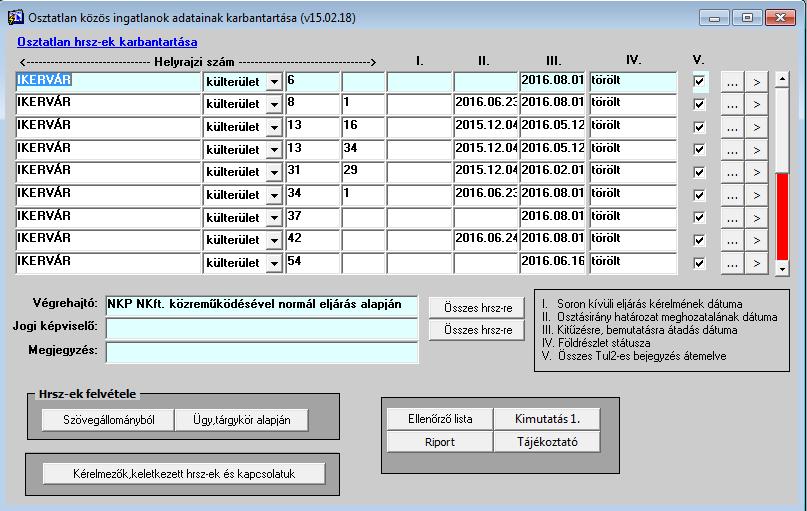This screenshot has height=511, width=807.
Task: Click the scrollbar up arrow of the list
Action: [x=782, y=79]
